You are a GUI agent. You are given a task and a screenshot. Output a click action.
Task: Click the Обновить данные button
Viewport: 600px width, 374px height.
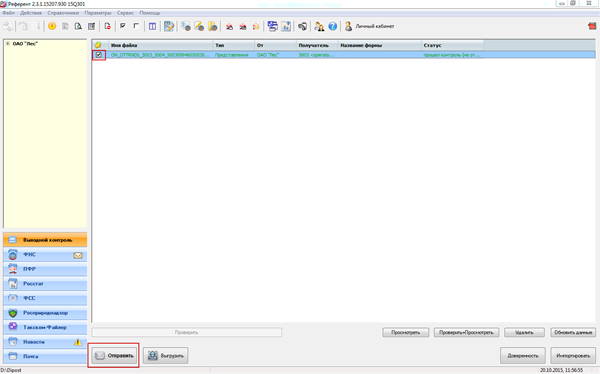(x=573, y=332)
